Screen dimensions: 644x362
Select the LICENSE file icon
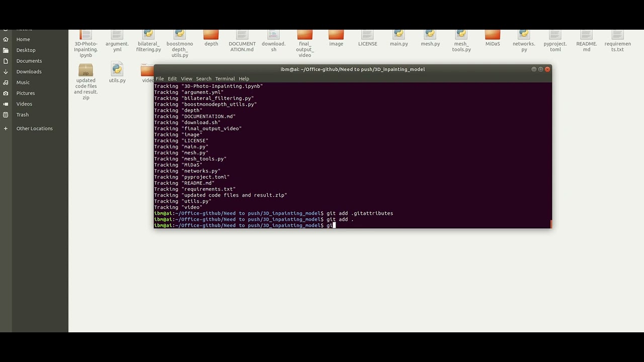(367, 35)
